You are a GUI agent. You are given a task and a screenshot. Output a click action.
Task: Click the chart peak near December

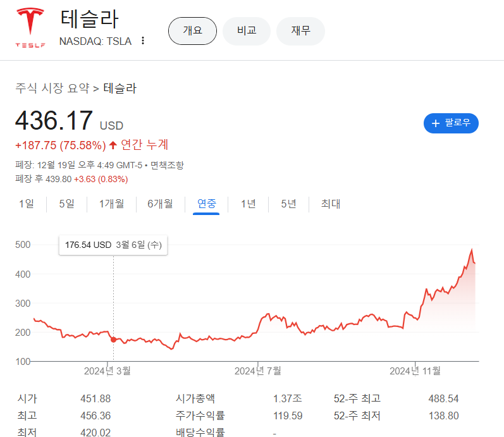pos(472,250)
